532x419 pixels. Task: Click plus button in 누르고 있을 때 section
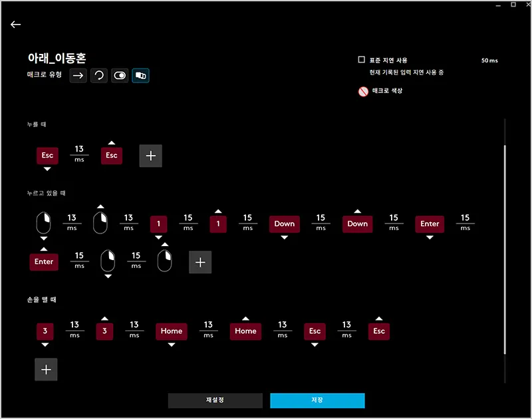click(x=200, y=262)
